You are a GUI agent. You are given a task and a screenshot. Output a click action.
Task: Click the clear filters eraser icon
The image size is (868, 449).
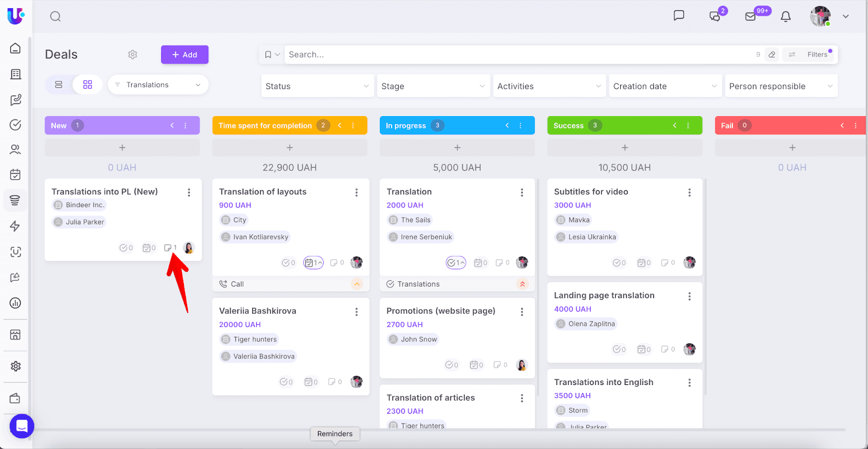(771, 55)
